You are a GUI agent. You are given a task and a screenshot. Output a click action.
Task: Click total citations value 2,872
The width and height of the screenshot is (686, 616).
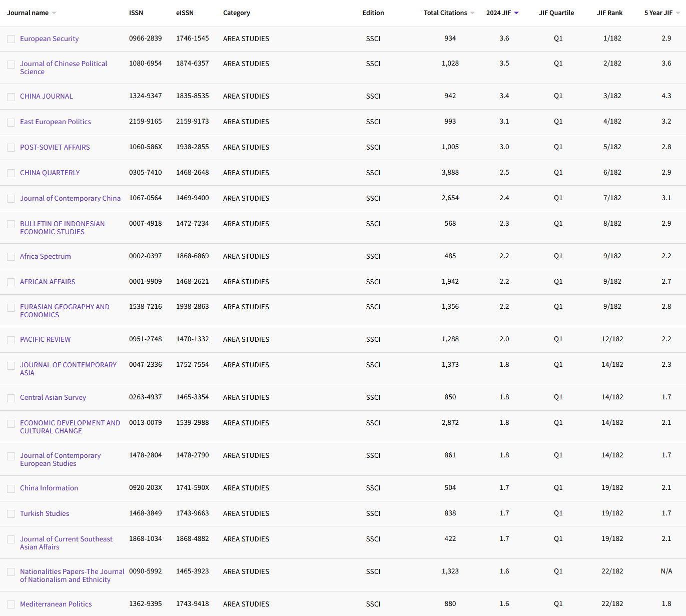pyautogui.click(x=450, y=422)
